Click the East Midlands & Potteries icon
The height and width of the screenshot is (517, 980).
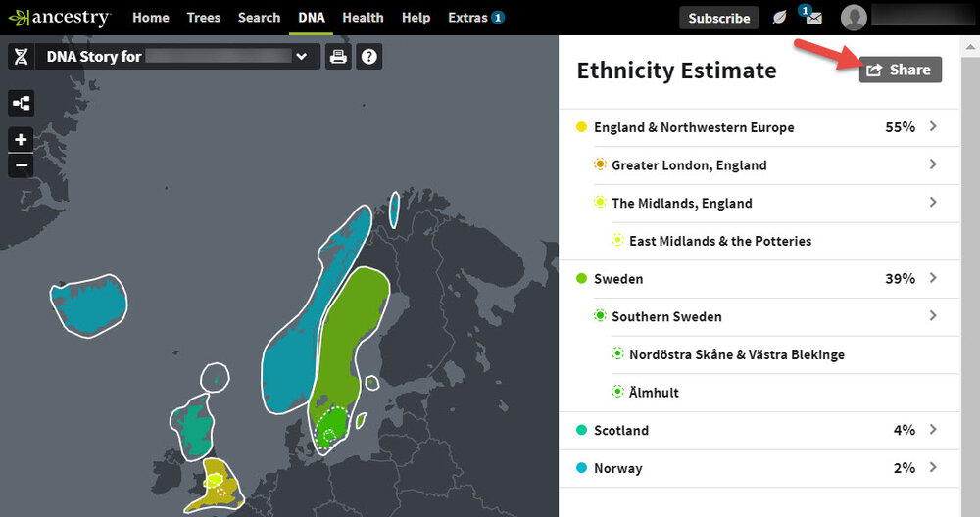pyautogui.click(x=617, y=241)
